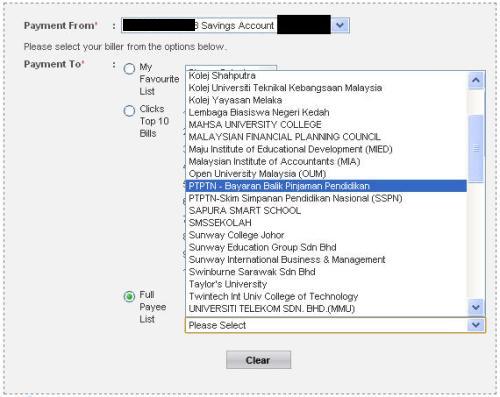Pick Taylor's University entry
Image resolution: width=500 pixels, height=397 pixels.
click(x=326, y=284)
